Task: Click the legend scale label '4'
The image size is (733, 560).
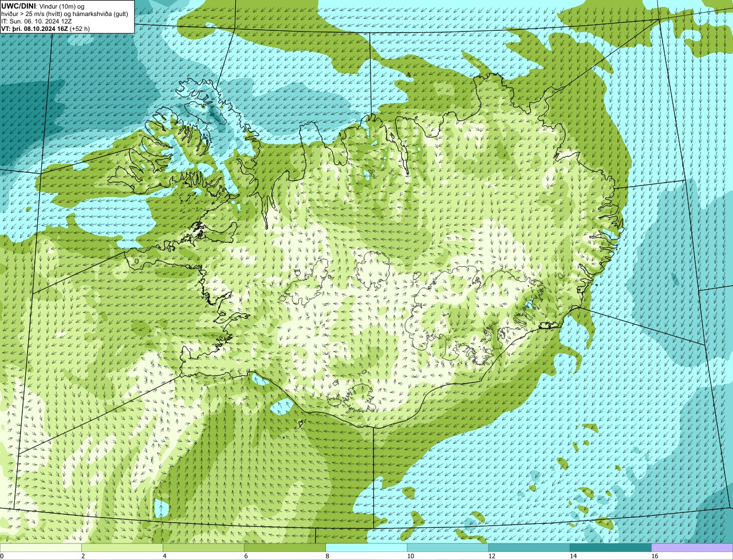Action: pos(164,556)
